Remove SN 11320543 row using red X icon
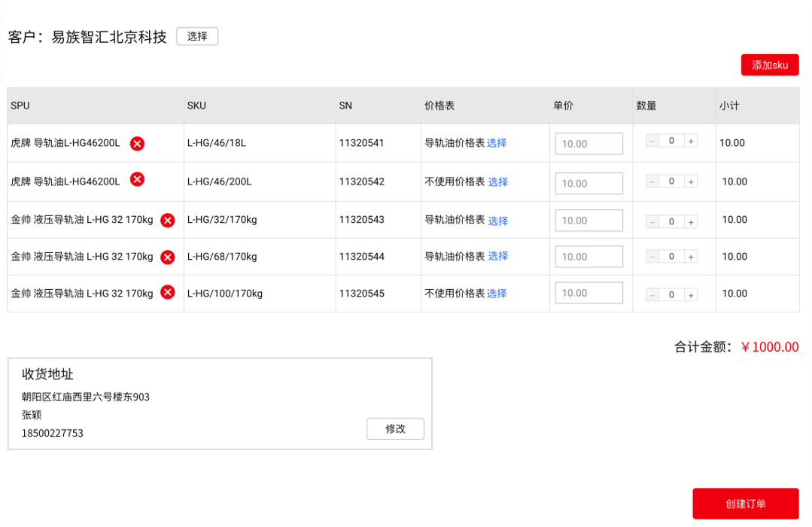 click(167, 221)
